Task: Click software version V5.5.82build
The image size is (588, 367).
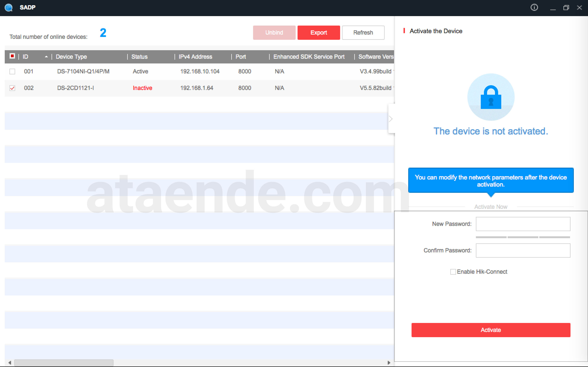Action: (x=376, y=88)
